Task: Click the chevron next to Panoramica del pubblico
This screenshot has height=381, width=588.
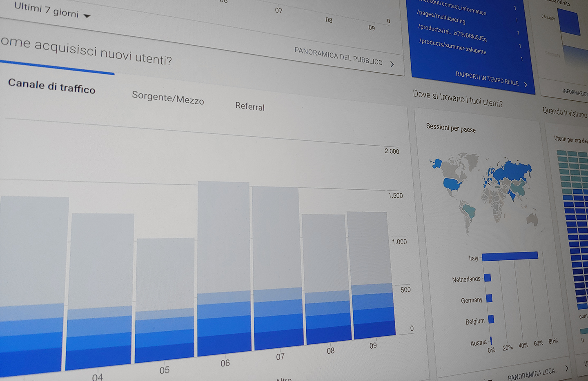Action: (392, 64)
